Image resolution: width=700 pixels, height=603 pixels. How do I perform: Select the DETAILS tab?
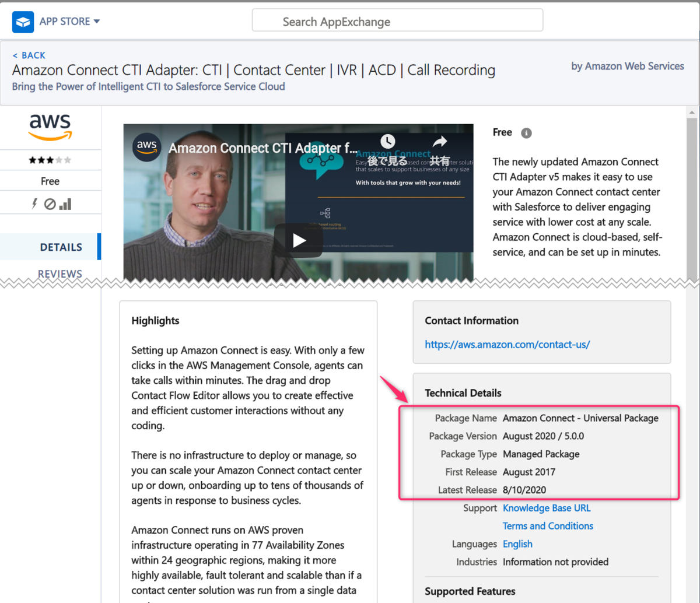coord(50,247)
